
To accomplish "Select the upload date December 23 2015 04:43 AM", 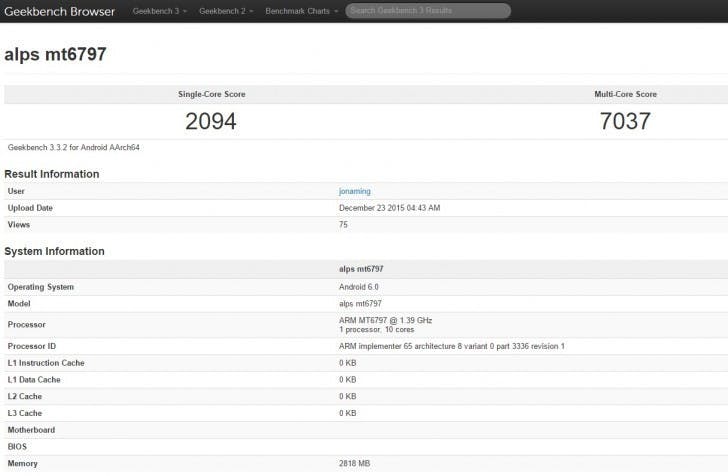I will pos(390,208).
